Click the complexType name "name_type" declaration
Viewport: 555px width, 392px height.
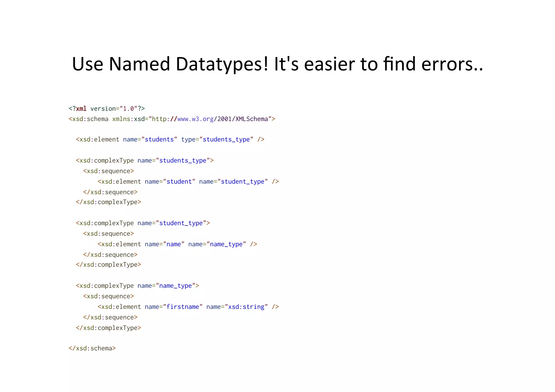tap(175, 286)
